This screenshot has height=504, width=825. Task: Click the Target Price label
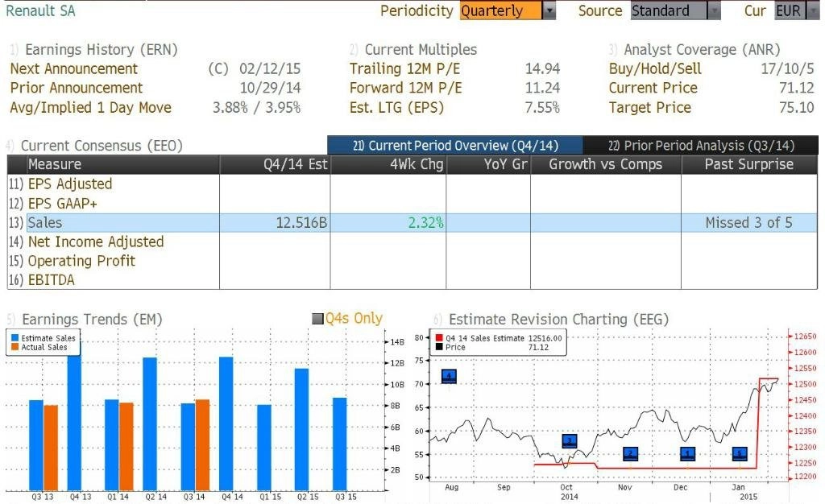[650, 108]
